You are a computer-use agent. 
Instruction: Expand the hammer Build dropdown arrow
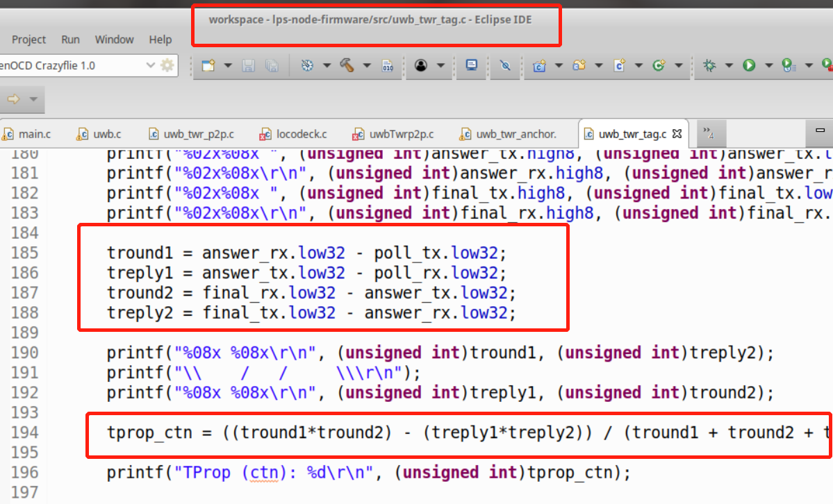(x=367, y=65)
